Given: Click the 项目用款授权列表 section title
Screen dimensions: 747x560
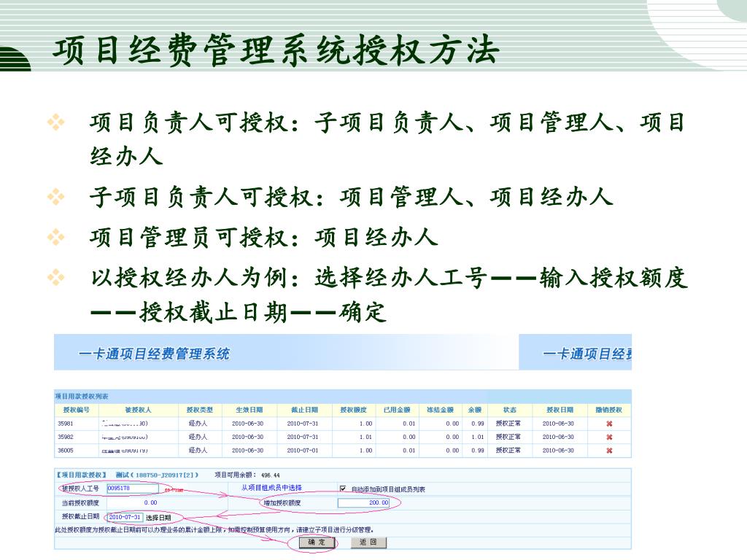Looking at the screenshot, I should pyautogui.click(x=82, y=396).
